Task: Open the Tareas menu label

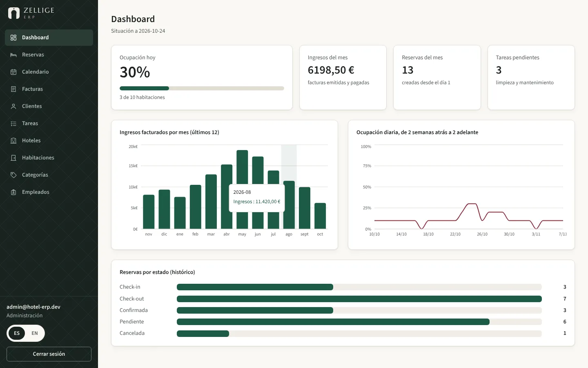Action: [x=30, y=123]
